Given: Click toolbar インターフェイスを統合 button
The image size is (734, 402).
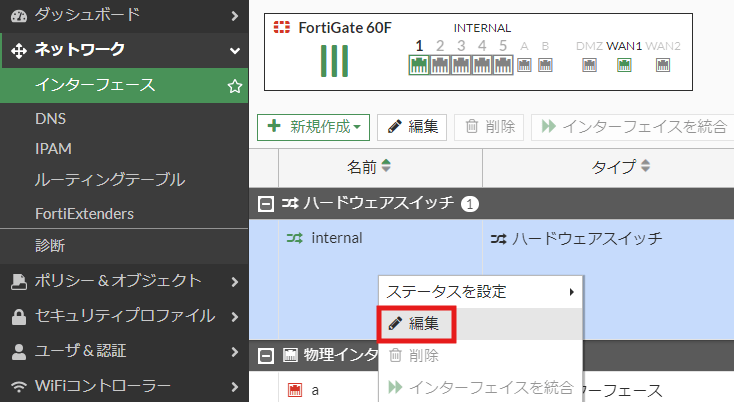Looking at the screenshot, I should click(633, 127).
